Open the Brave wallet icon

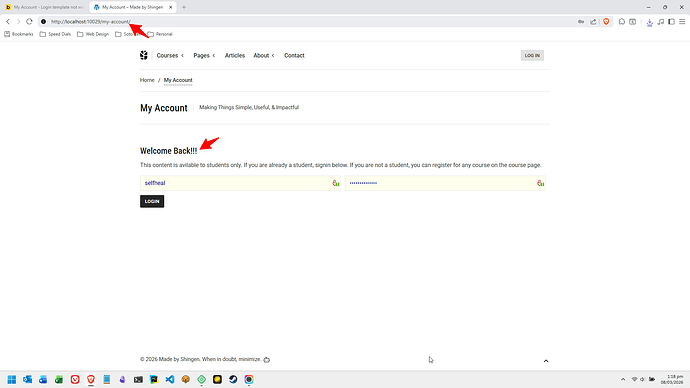click(633, 22)
